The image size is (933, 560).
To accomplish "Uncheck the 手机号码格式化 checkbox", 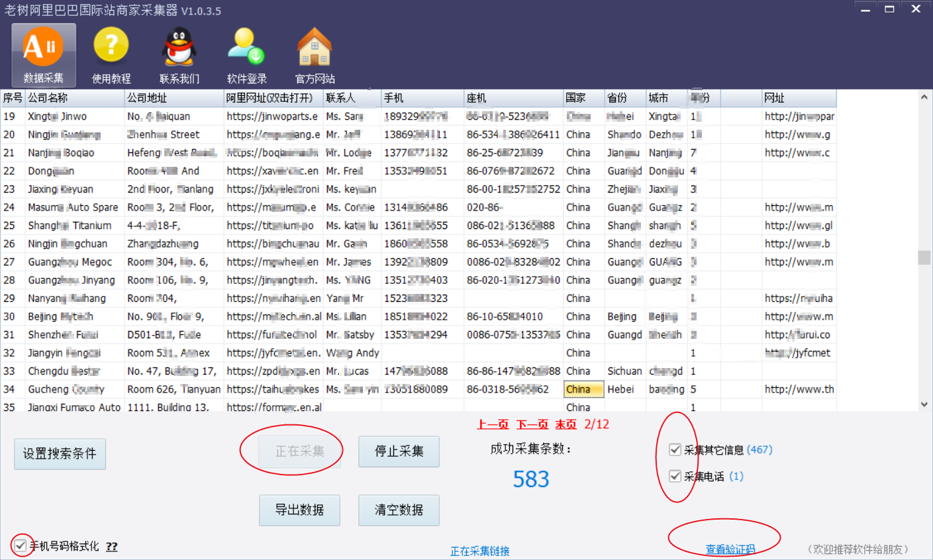I will pos(21,546).
